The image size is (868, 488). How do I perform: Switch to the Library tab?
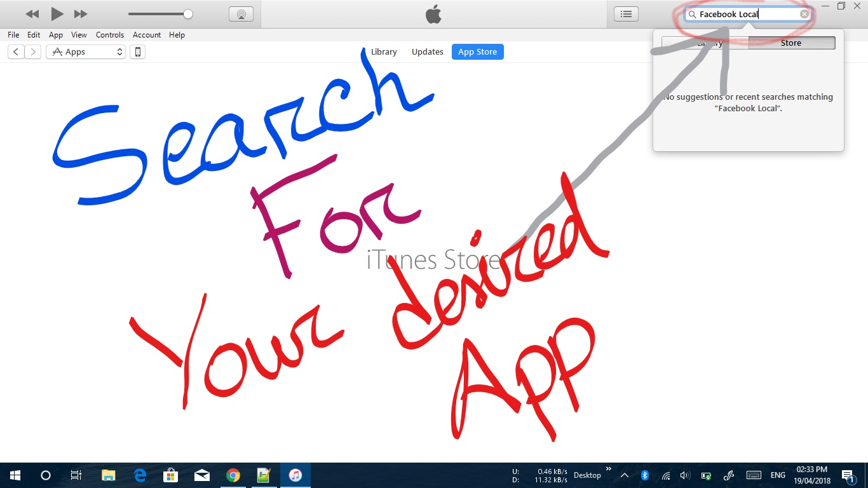tap(384, 52)
